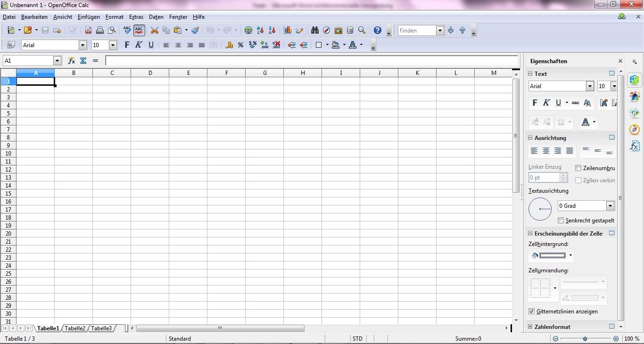Screen dimensions: 644x344
Task: Click the Sum sigma icon
Action: 83,60
